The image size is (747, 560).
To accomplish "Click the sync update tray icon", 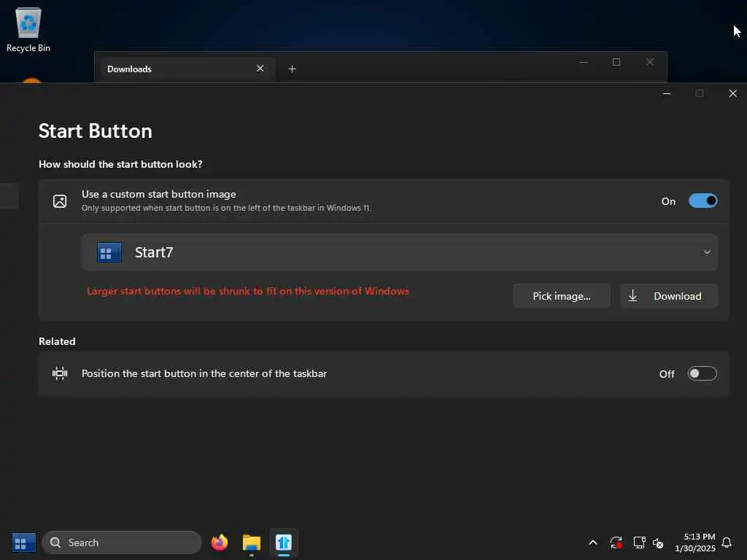I will pos(616,542).
